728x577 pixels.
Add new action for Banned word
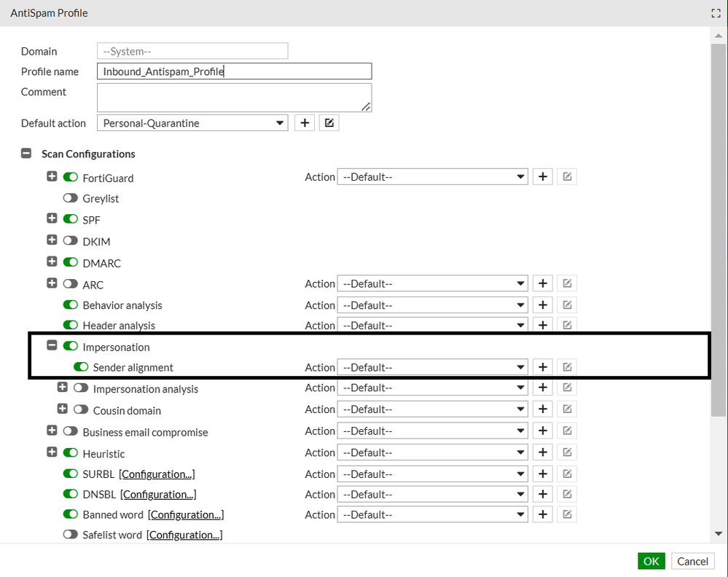543,514
